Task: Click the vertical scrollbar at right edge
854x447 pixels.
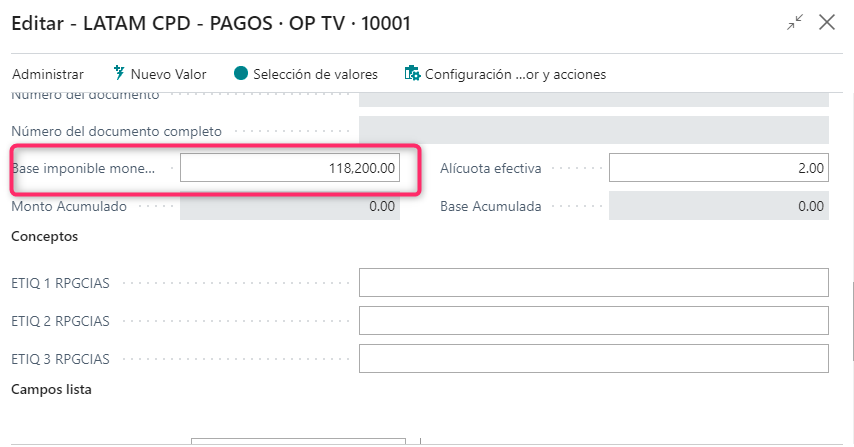Action: (852, 321)
